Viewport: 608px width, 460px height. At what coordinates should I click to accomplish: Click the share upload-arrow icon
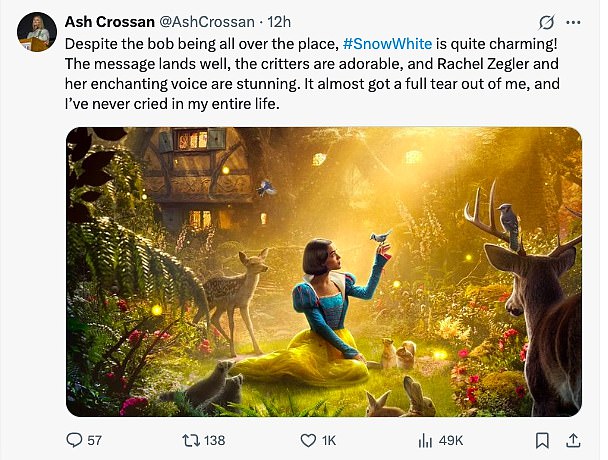pos(573,439)
